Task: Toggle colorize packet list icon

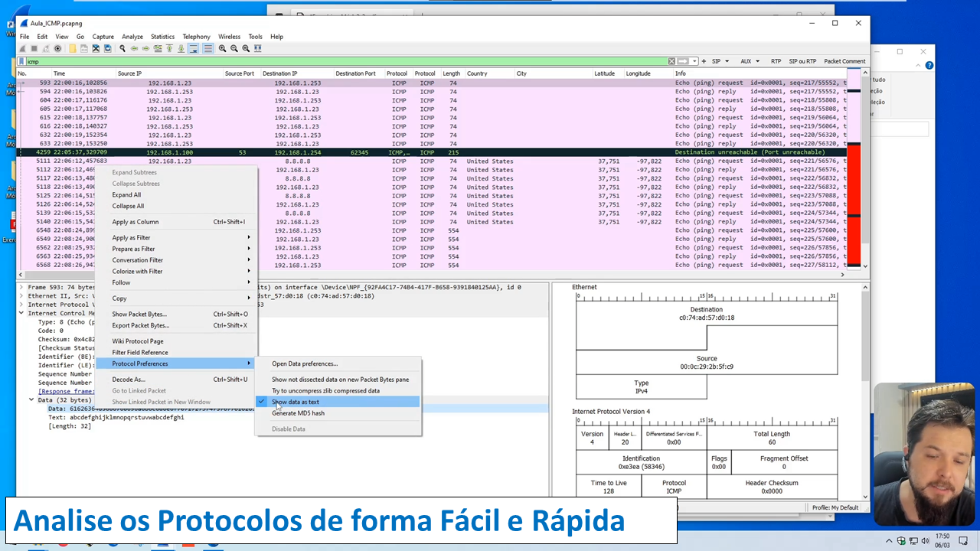Action: [207, 48]
